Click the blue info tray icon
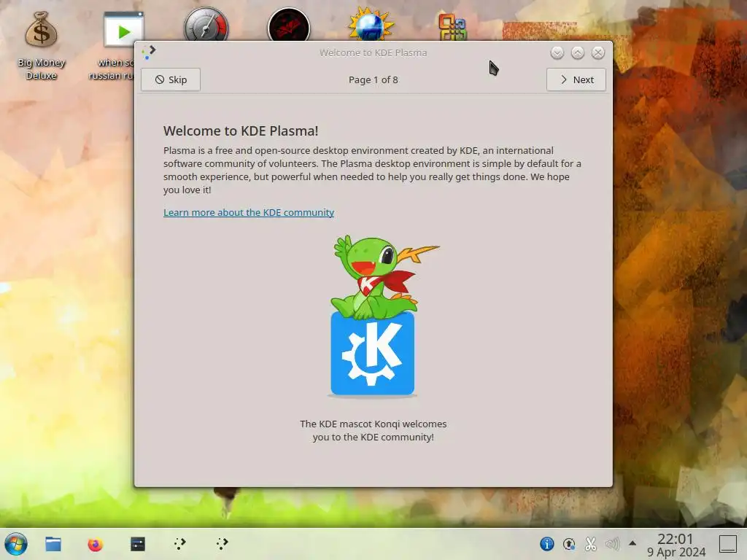The image size is (747, 560). pos(547,543)
